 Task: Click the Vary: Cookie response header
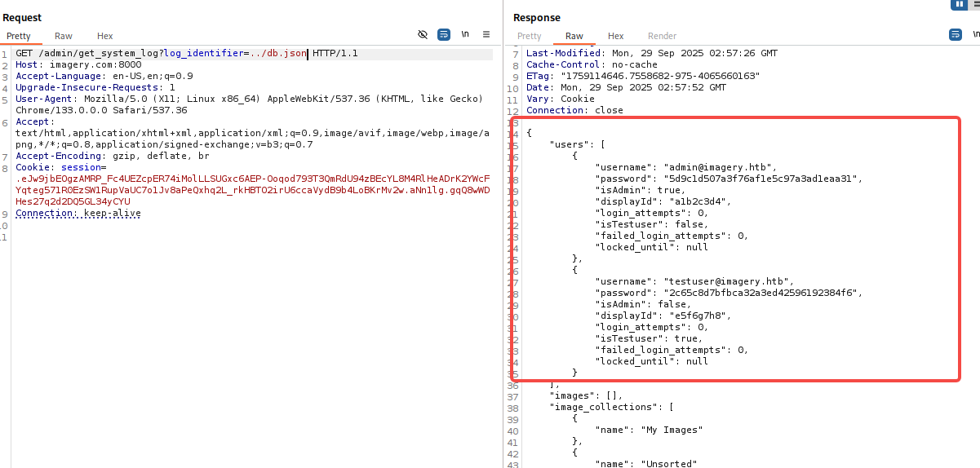[x=561, y=99]
